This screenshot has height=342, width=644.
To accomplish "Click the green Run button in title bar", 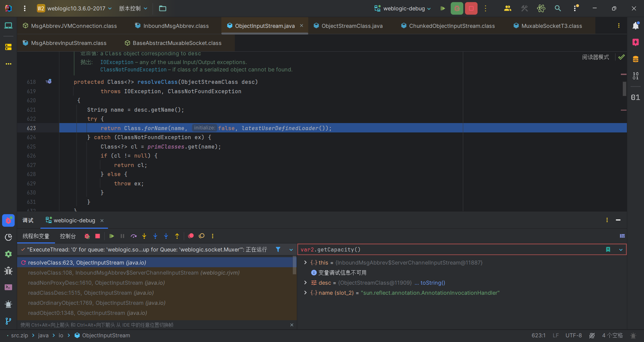I will [443, 8].
